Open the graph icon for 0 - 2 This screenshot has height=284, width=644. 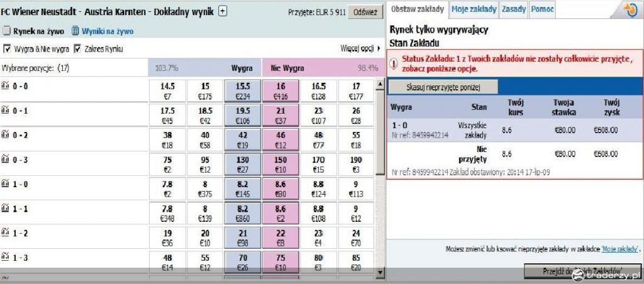point(5,134)
